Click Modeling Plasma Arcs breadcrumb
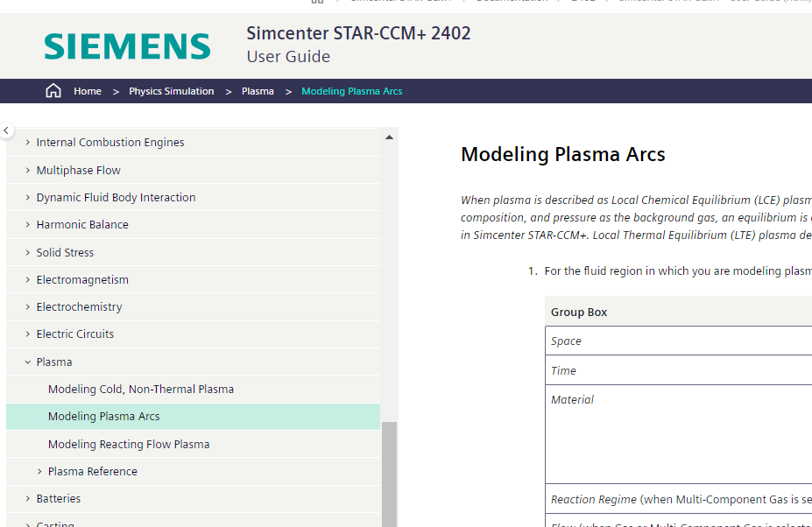812x527 pixels. coord(351,91)
